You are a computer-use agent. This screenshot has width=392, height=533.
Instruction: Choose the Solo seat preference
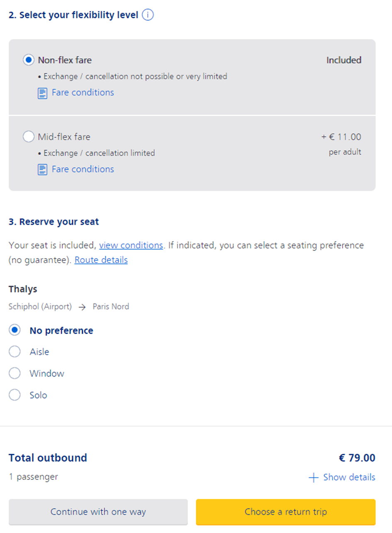click(x=15, y=395)
